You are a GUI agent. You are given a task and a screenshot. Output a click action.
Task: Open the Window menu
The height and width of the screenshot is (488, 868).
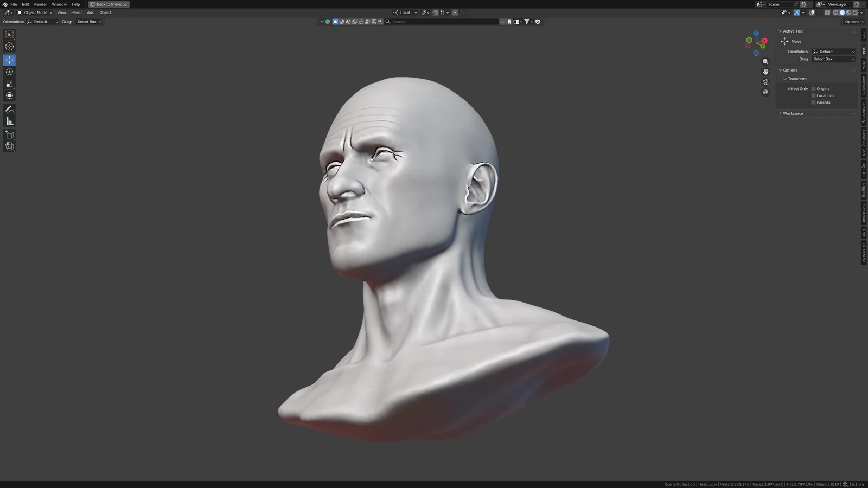pyautogui.click(x=59, y=4)
